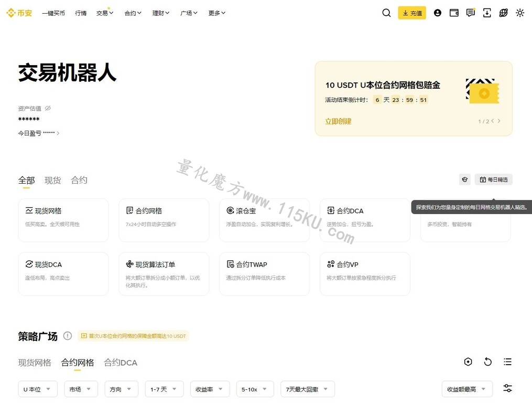Switch to list view icon
This screenshot has height=403, width=532.
click(x=507, y=362)
